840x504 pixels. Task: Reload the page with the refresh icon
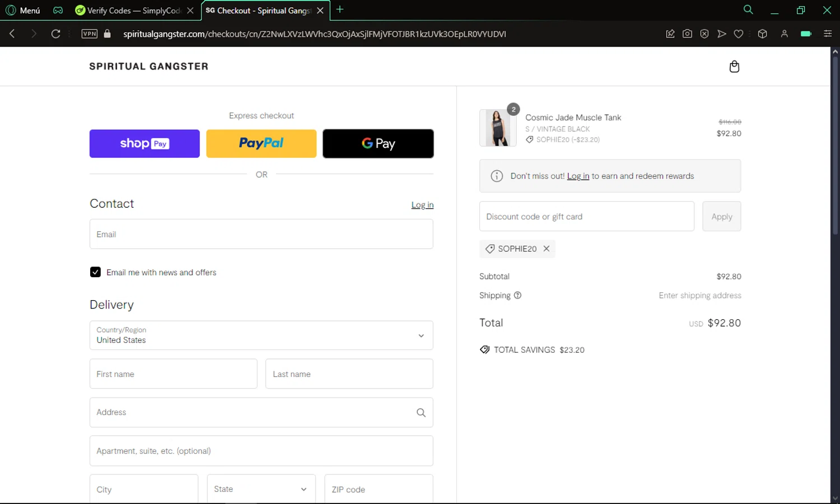(x=55, y=34)
